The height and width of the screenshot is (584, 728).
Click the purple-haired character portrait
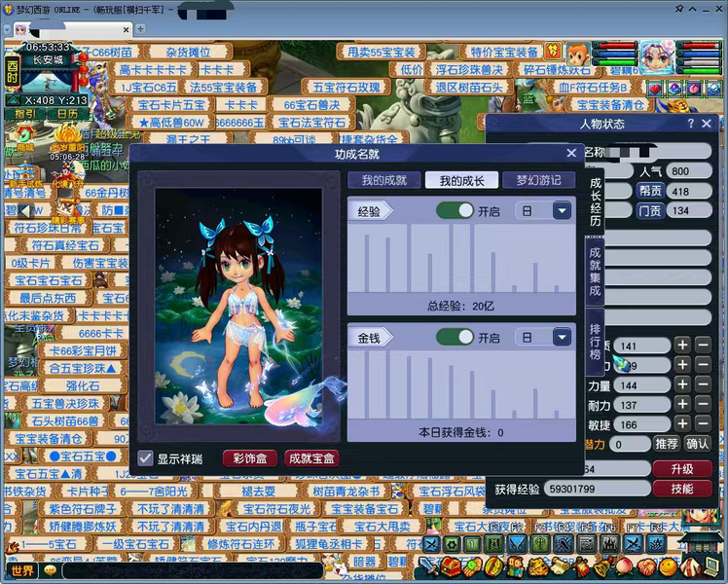(657, 56)
